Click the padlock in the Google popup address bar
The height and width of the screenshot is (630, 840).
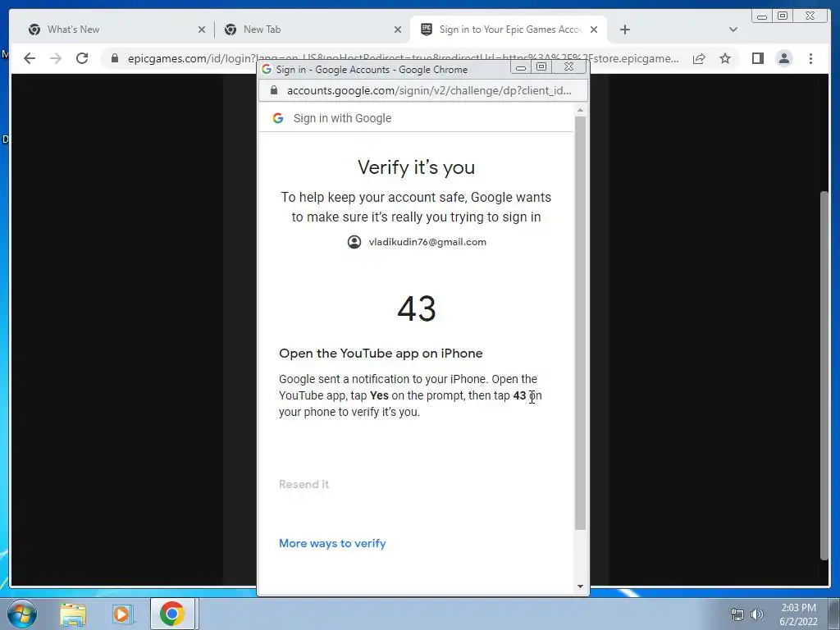point(274,90)
